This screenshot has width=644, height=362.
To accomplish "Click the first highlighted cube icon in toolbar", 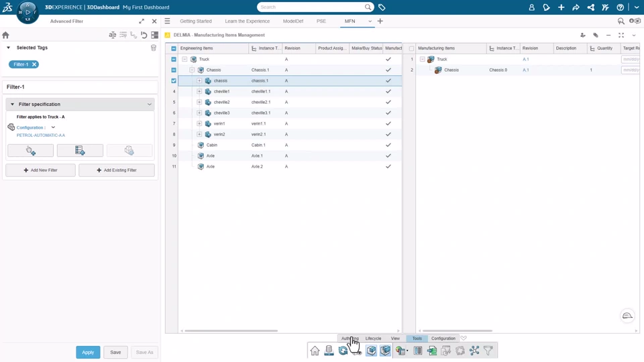I will pos(371,351).
